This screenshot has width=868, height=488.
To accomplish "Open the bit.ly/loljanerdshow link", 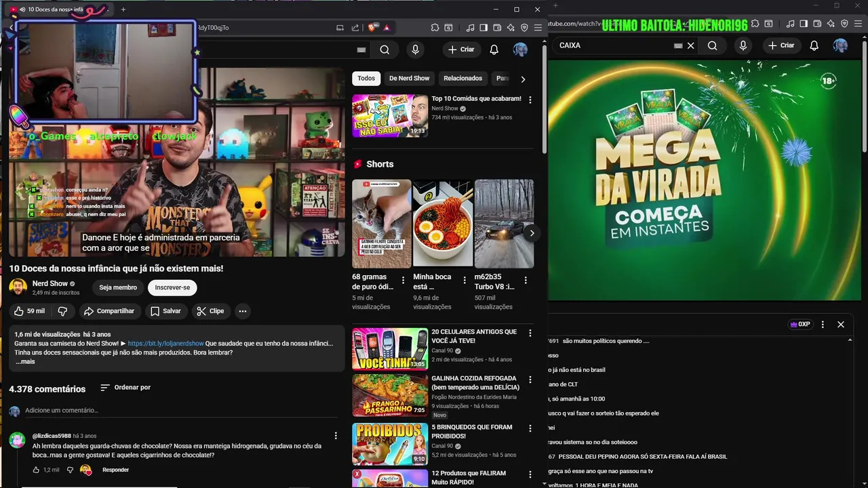I will (165, 344).
